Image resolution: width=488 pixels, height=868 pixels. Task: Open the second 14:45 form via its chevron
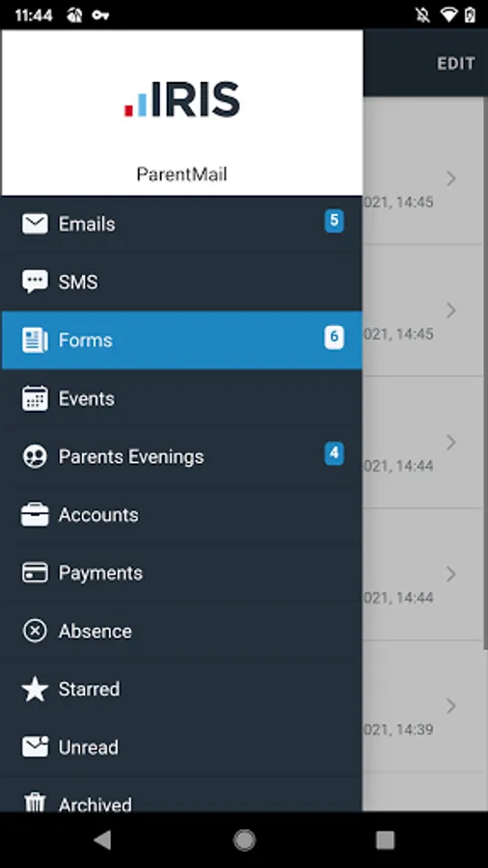451,310
